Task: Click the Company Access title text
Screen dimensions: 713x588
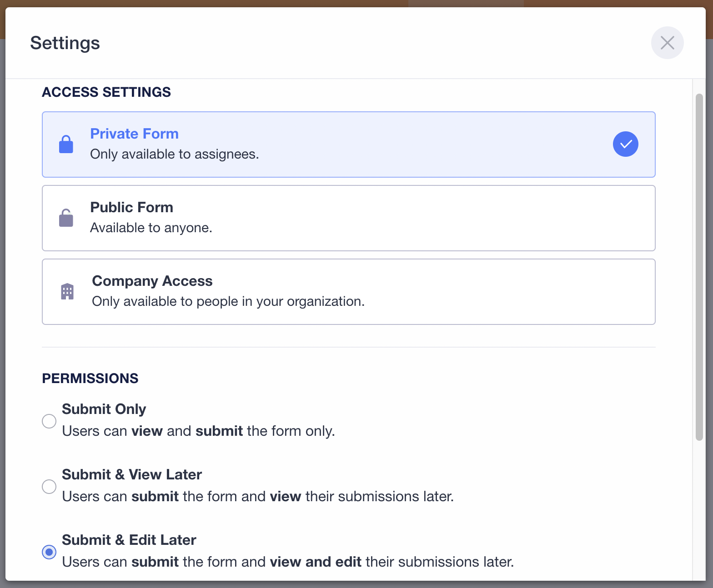Action: [152, 281]
